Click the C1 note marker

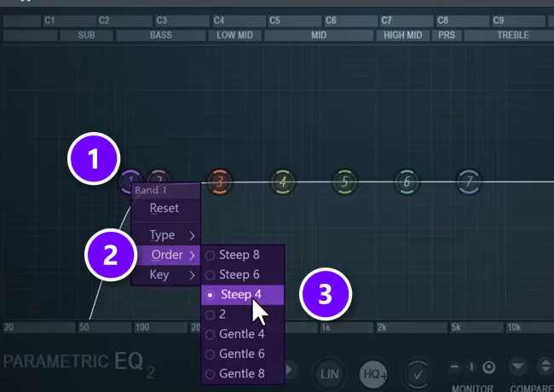(49, 20)
